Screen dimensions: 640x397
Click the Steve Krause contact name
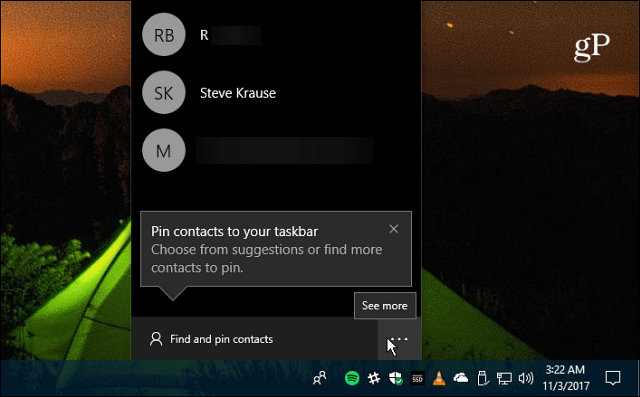tap(238, 93)
